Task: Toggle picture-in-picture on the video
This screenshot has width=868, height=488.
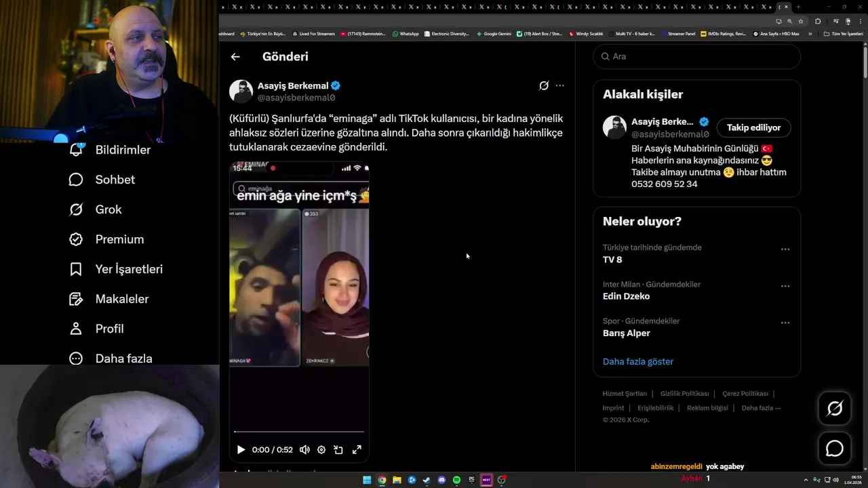Action: (338, 449)
